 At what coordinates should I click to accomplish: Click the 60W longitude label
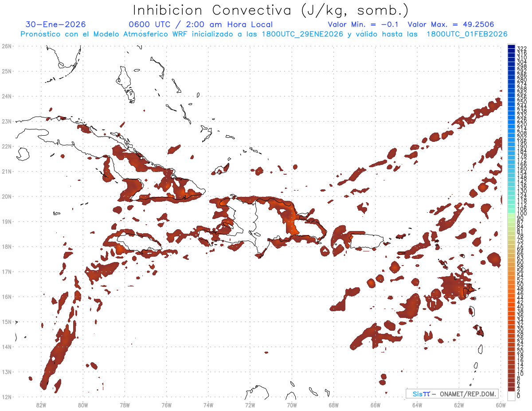pos(501,405)
